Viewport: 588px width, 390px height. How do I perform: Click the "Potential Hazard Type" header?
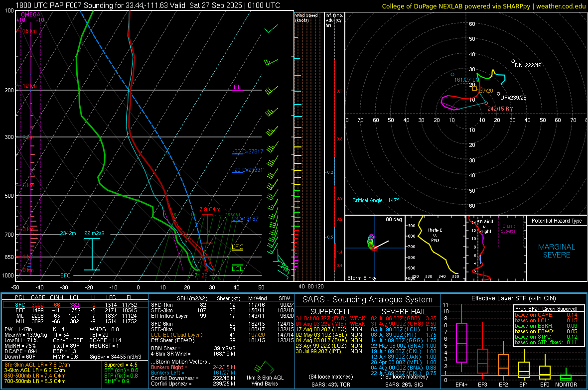click(557, 221)
